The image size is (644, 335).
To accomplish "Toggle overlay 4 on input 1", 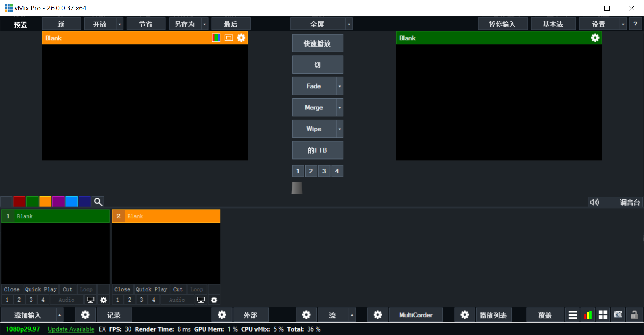I will [43, 300].
